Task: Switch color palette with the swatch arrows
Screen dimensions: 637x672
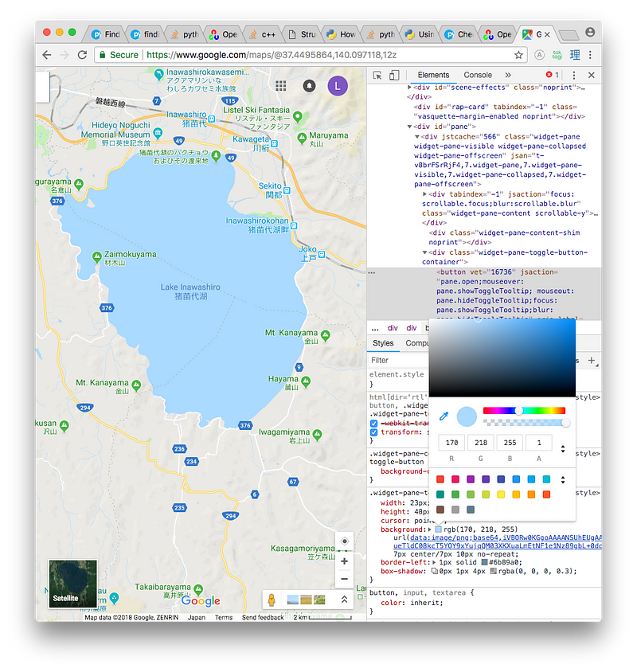Action: click(563, 479)
